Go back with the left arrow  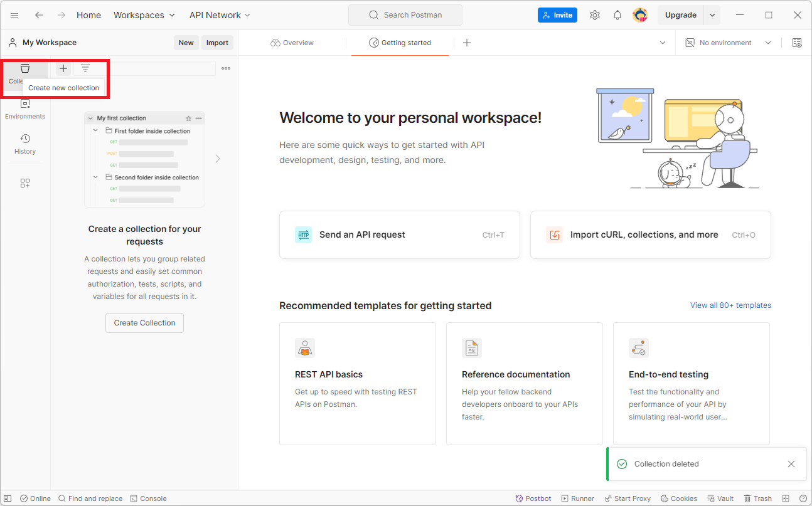pyautogui.click(x=39, y=15)
